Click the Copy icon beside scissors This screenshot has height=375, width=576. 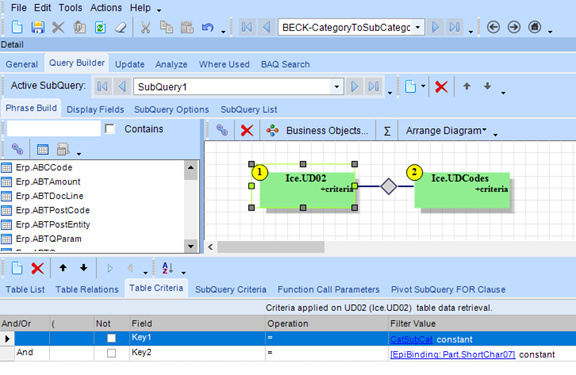coord(166,27)
